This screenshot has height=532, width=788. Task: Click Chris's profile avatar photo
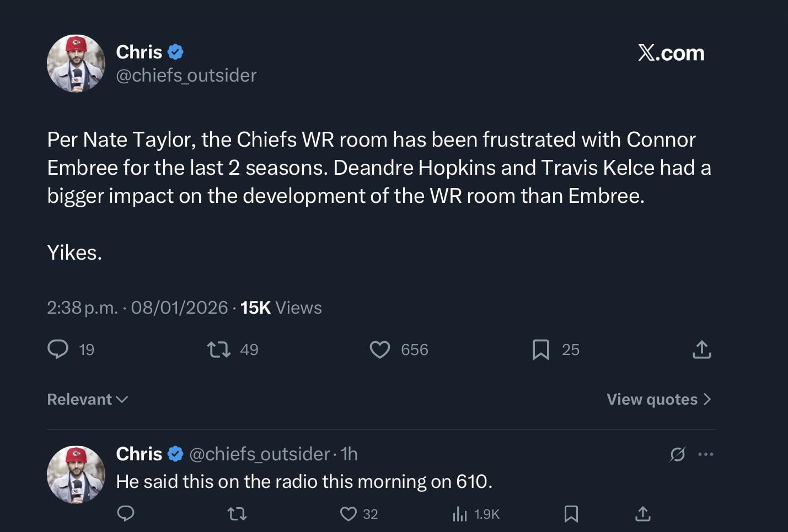pos(76,62)
